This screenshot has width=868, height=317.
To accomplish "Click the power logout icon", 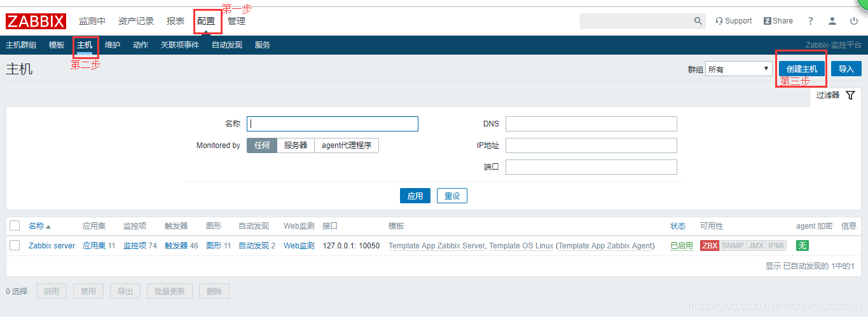I will 854,21.
